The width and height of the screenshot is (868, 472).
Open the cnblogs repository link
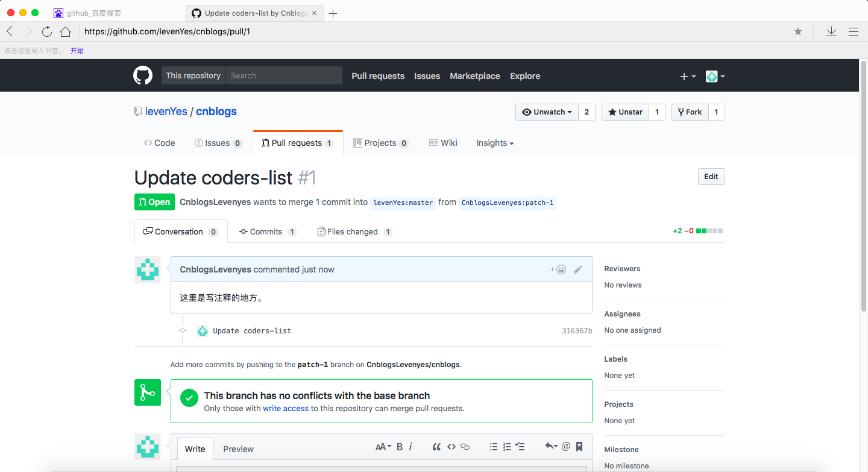[216, 112]
